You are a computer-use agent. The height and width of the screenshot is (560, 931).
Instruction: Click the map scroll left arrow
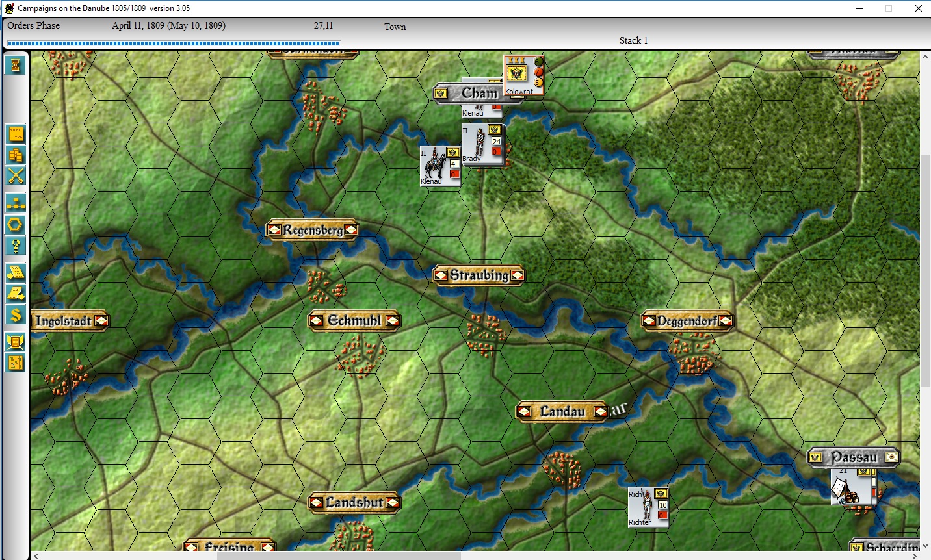point(36,556)
